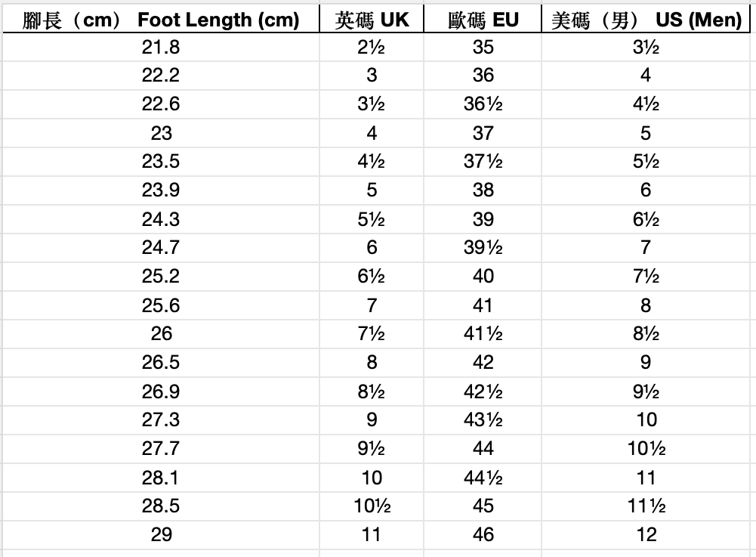This screenshot has height=557, width=756.
Task: Click the US (Men) header cell
Action: pos(646,20)
